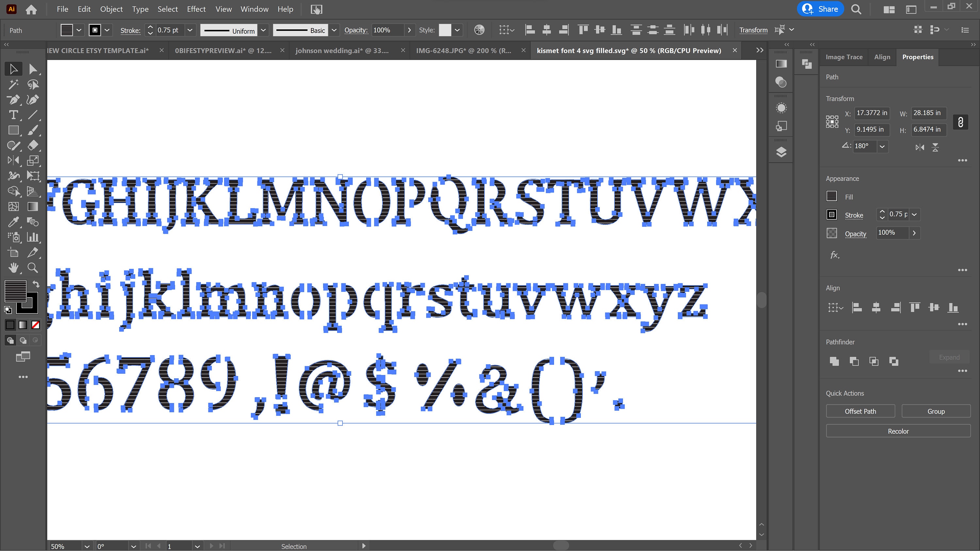Pick the Eyedropper tool
Viewport: 980px width, 551px height.
click(x=13, y=222)
